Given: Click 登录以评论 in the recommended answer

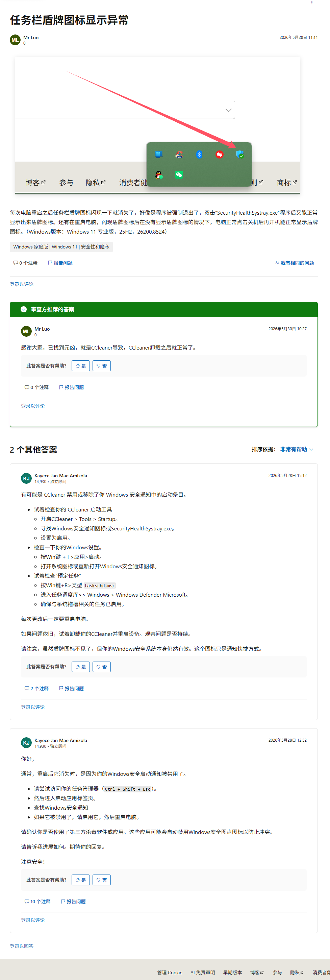Looking at the screenshot, I should point(33,406).
